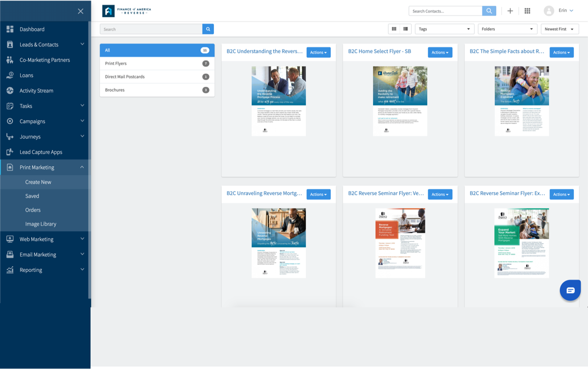This screenshot has height=369, width=588.
Task: Open Image Library in the sidebar
Action: (41, 224)
